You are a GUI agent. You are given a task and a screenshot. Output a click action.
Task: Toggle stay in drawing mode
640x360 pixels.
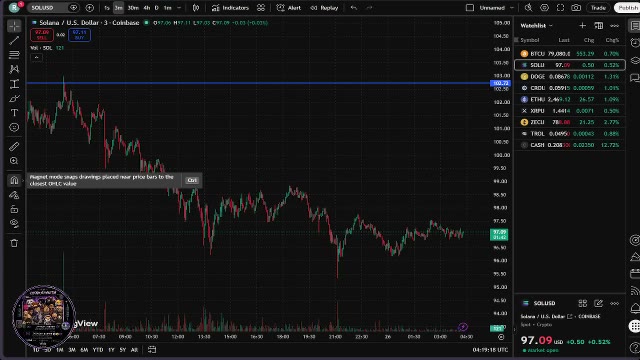(14, 195)
